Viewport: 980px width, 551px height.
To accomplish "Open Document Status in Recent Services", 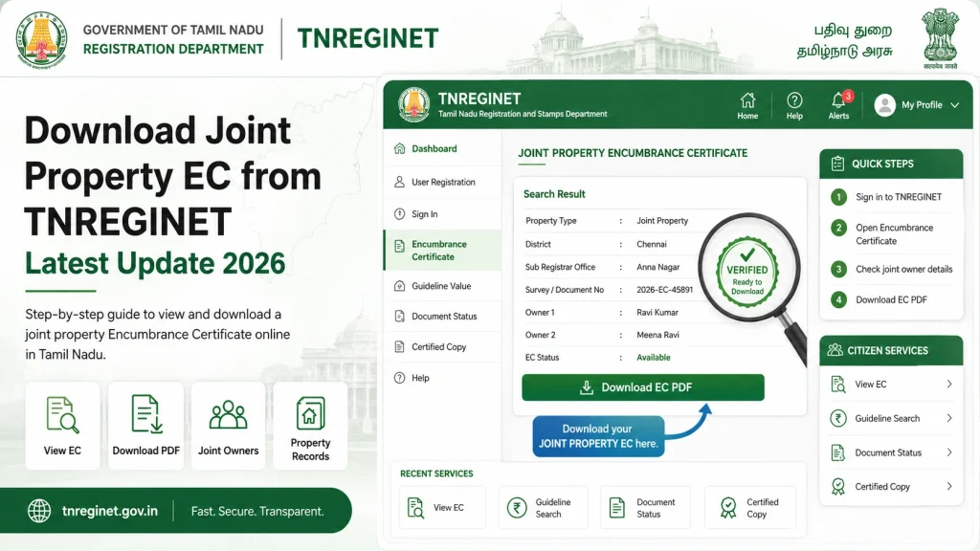I will click(x=646, y=507).
